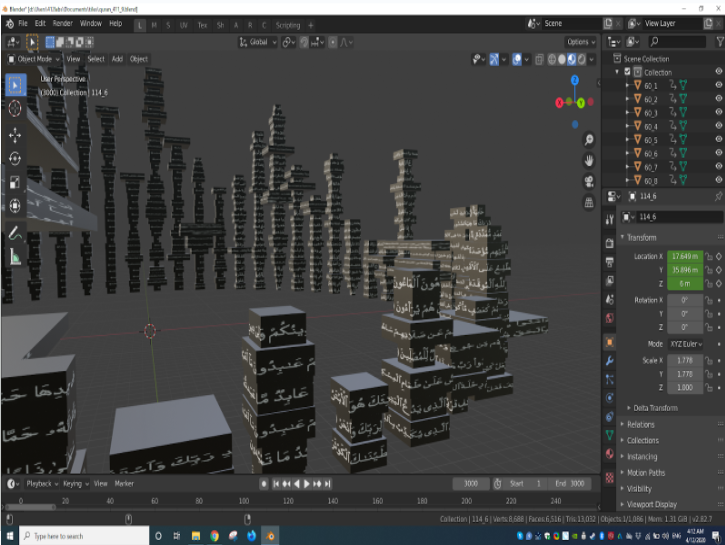725x545 pixels.
Task: Click the camera view gizmo button
Action: click(x=590, y=180)
